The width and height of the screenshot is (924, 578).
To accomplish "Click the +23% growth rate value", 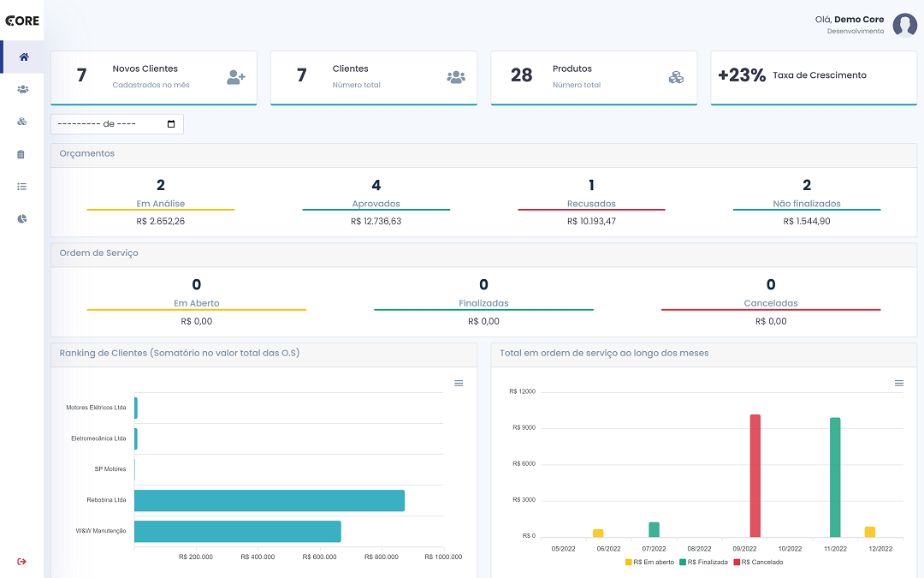I will tap(741, 74).
